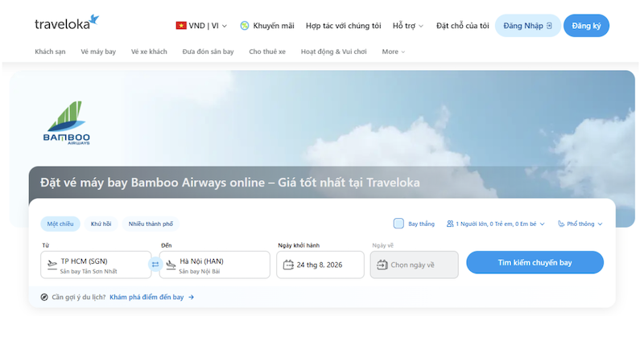Screen dimensions: 644x341
Task: Click Hợp tác với chúng tôi
Action: 344,26
